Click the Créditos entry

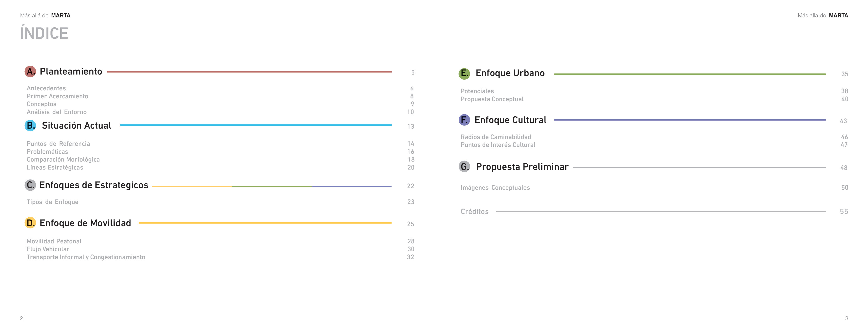pyautogui.click(x=474, y=211)
